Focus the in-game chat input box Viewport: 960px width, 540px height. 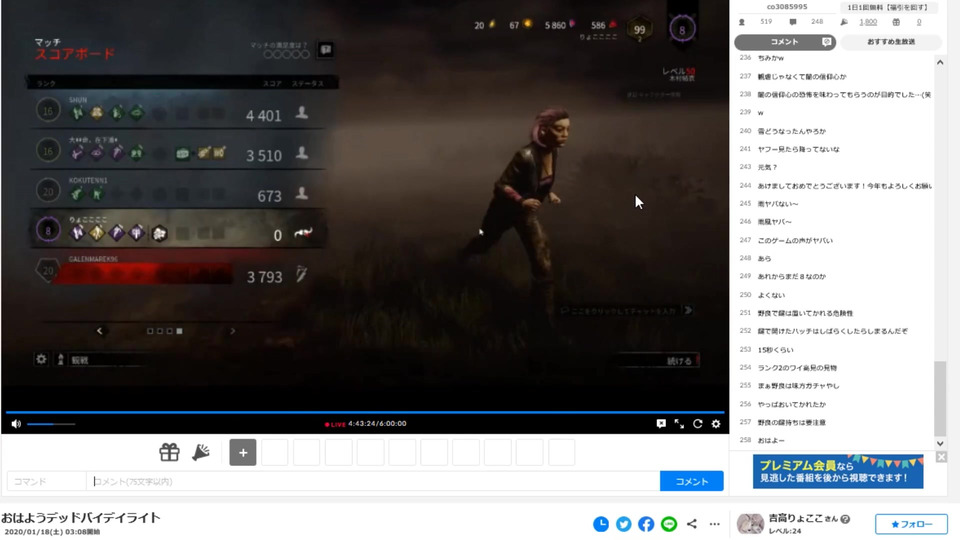click(x=623, y=311)
